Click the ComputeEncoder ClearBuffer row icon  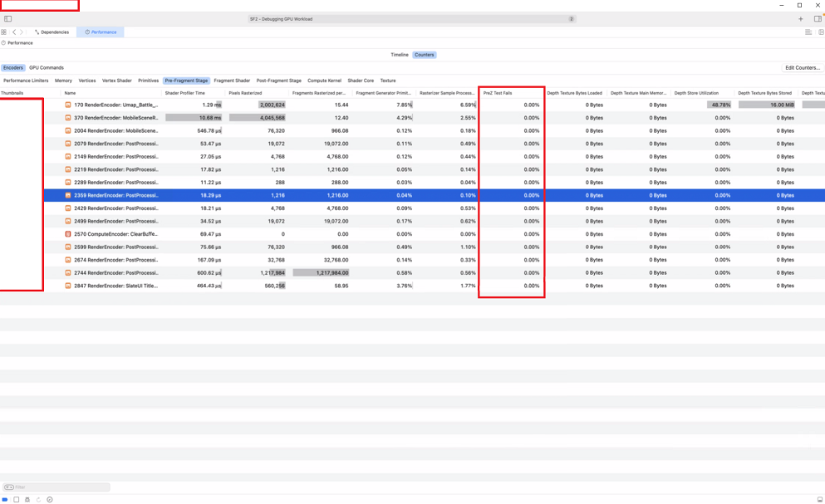click(x=68, y=234)
